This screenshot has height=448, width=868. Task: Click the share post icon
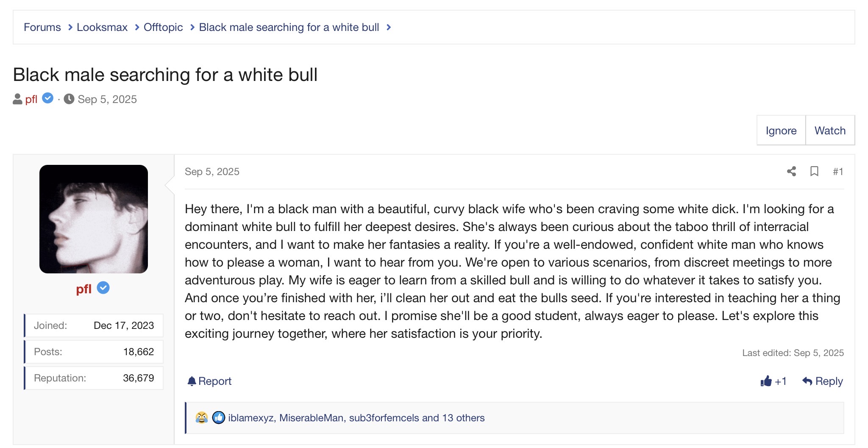791,171
